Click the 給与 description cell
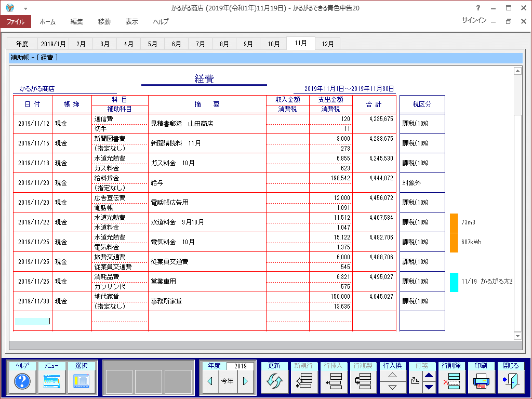 point(207,182)
